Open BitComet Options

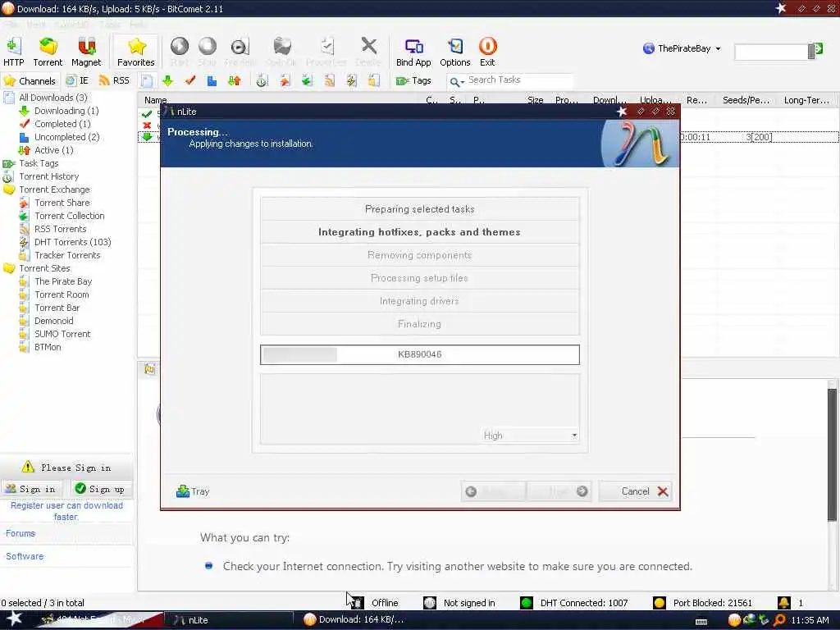pyautogui.click(x=454, y=52)
